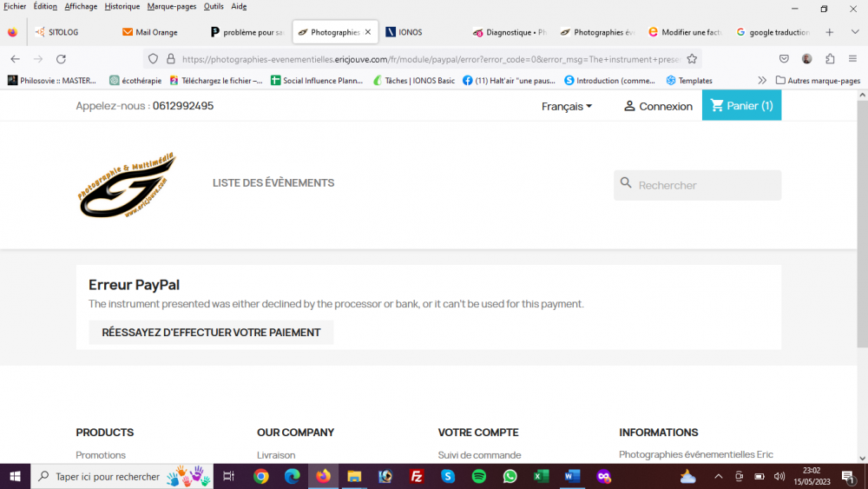Open the Templates bookmark
This screenshot has width=868, height=489.
click(689, 80)
